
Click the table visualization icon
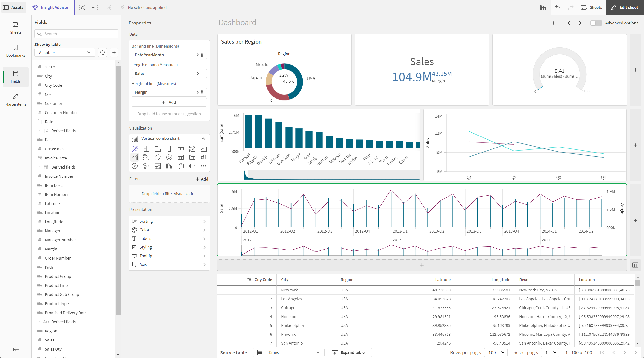[180, 157]
